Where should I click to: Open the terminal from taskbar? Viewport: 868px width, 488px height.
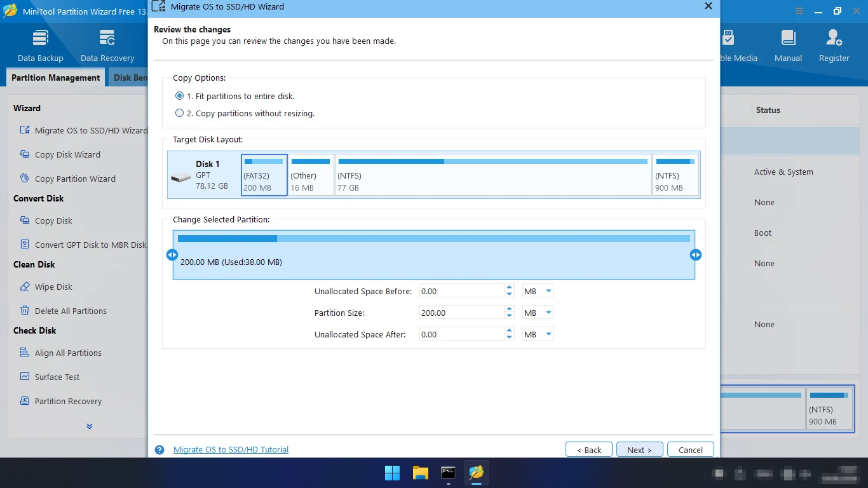448,473
